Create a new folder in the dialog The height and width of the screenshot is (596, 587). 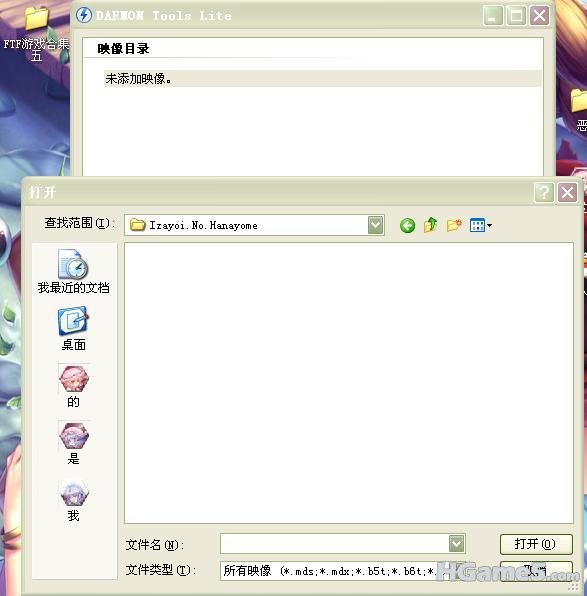coord(454,225)
